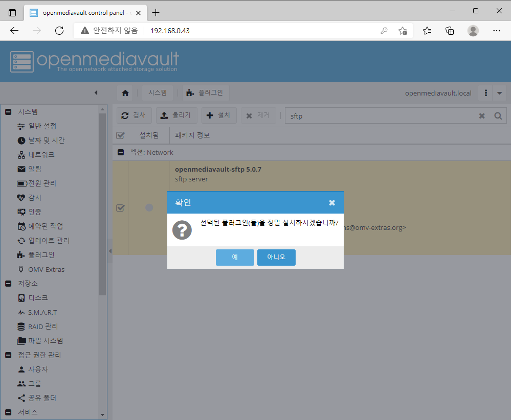The width and height of the screenshot is (511, 420).
Task: Sort by the 설치됨 column header
Action: [149, 135]
